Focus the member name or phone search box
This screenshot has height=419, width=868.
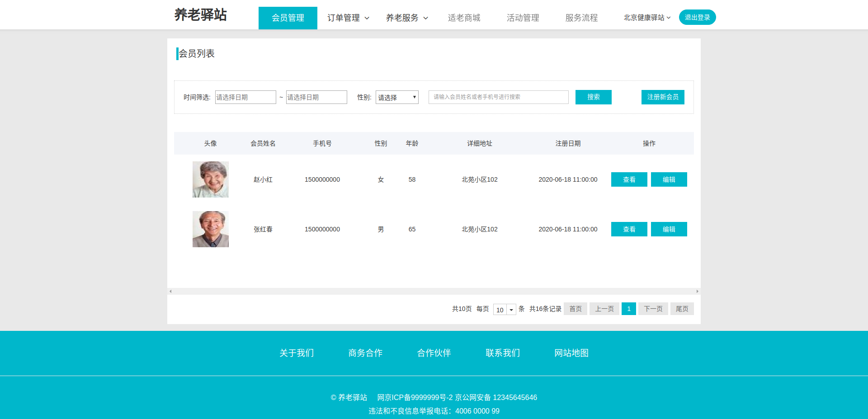coord(498,97)
